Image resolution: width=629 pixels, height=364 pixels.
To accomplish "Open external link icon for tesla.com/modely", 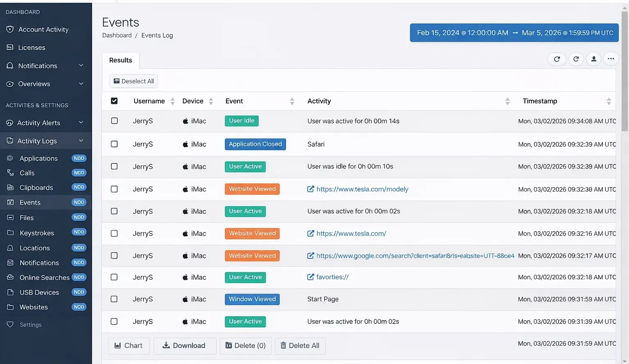I will click(310, 189).
